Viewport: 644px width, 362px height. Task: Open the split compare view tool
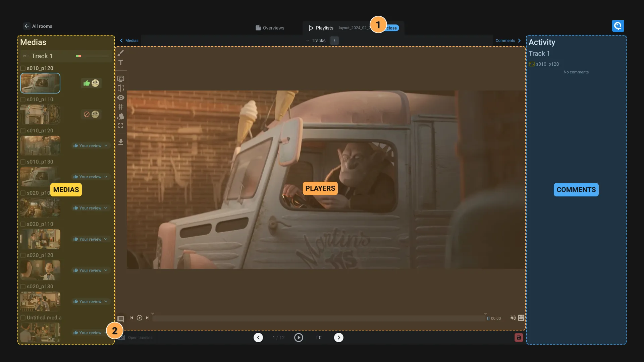click(121, 88)
